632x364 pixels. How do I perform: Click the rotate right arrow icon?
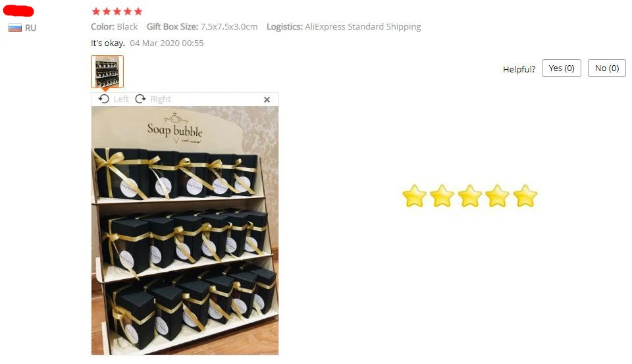[140, 99]
